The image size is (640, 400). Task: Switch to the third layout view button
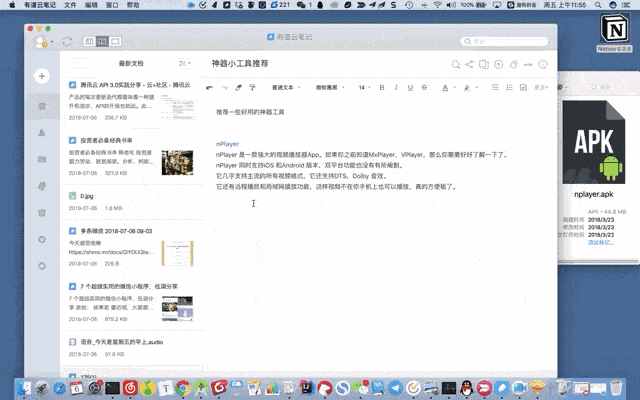click(x=115, y=41)
